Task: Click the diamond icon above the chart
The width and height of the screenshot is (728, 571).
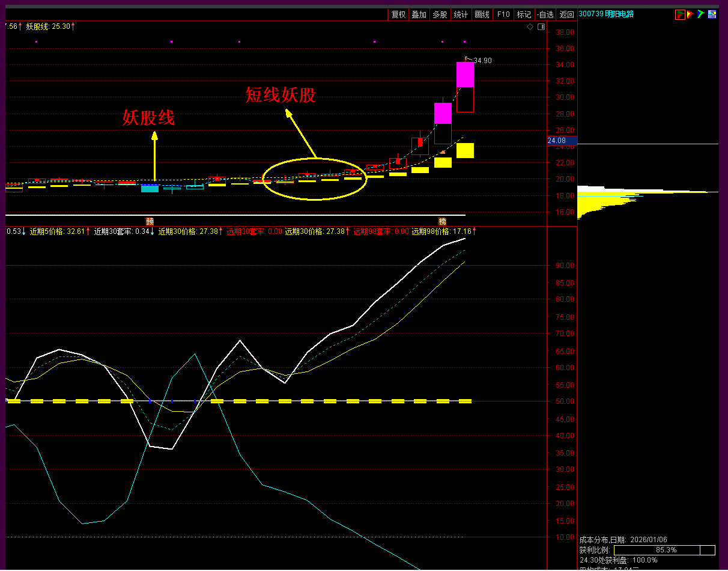Action: tap(530, 26)
